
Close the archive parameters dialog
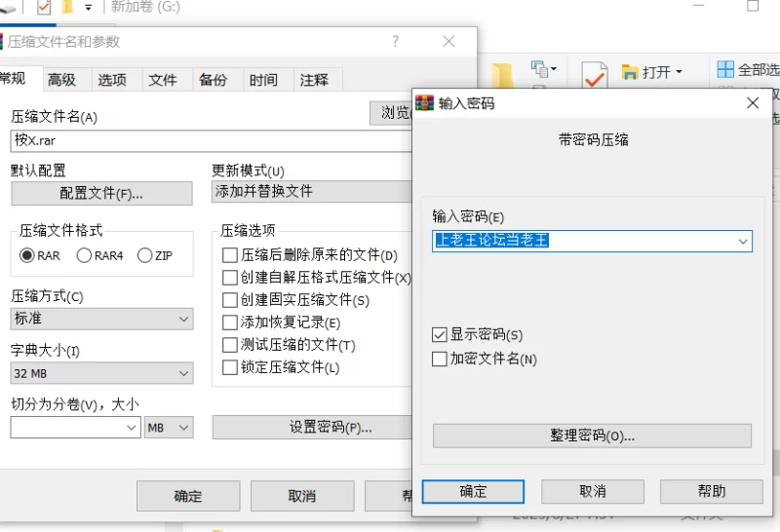(448, 41)
